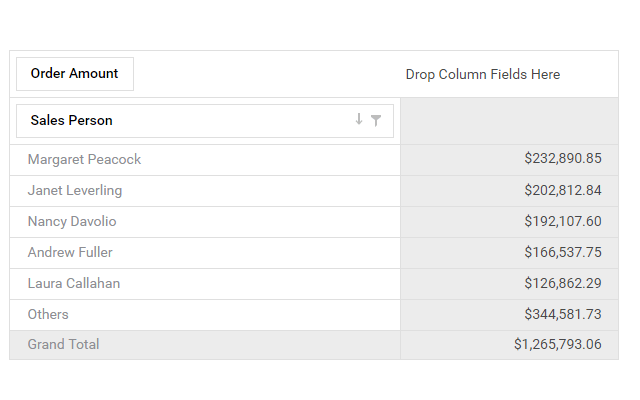Click the Others amount $344,581.73 cell
The image size is (640, 400).
pos(562,315)
